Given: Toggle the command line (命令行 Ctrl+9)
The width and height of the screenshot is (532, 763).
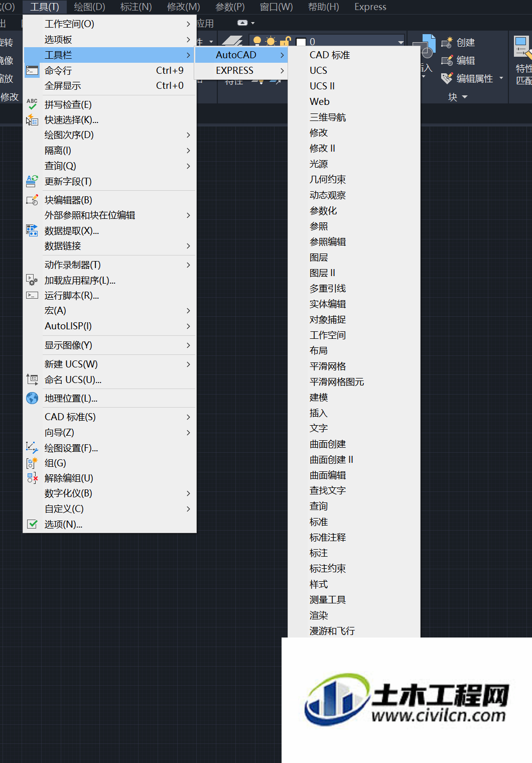Looking at the screenshot, I should tap(109, 70).
